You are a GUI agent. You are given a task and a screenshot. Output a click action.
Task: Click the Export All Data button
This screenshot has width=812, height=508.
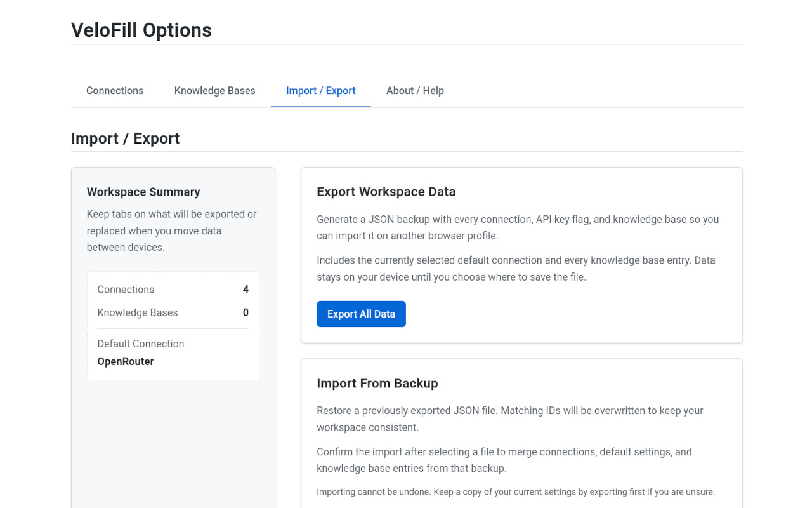coord(361,314)
